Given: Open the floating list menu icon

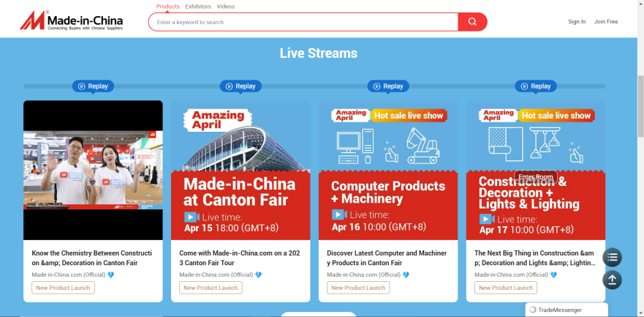Looking at the screenshot, I should click(612, 258).
